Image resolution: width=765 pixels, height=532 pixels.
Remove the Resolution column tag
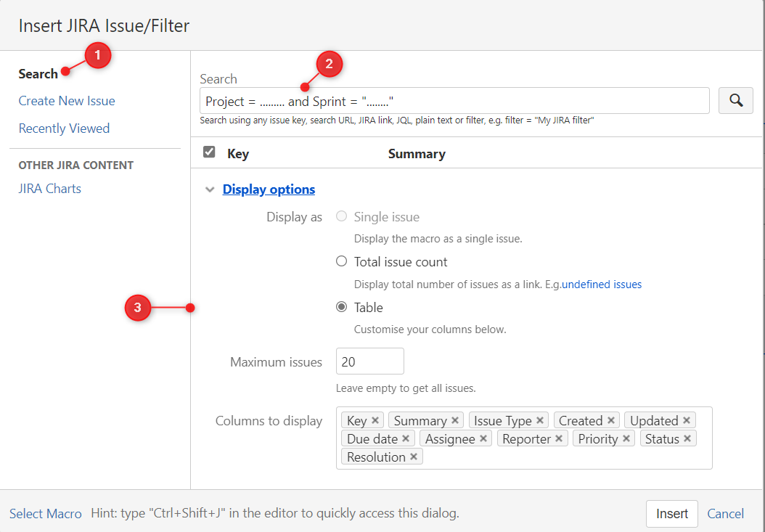pyautogui.click(x=414, y=457)
